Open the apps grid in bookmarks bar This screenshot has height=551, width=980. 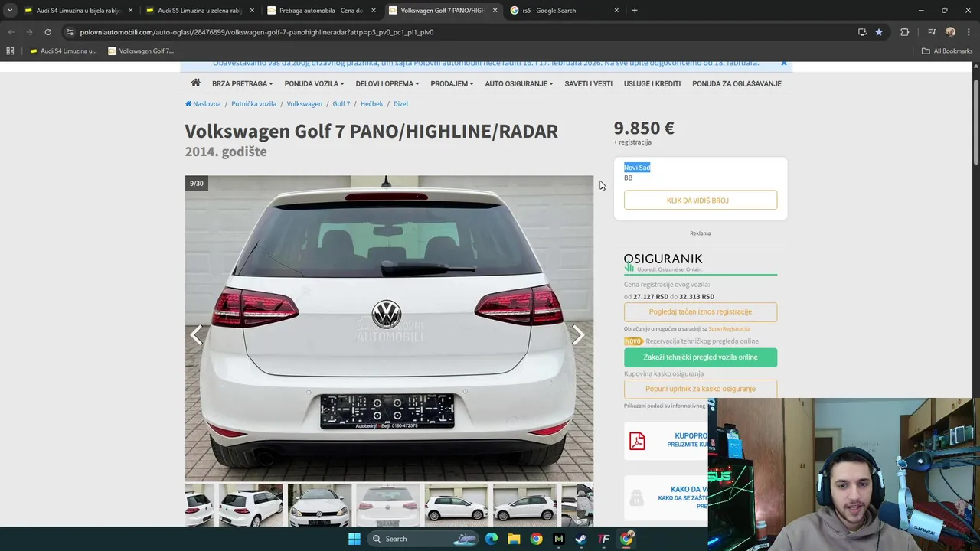[10, 51]
